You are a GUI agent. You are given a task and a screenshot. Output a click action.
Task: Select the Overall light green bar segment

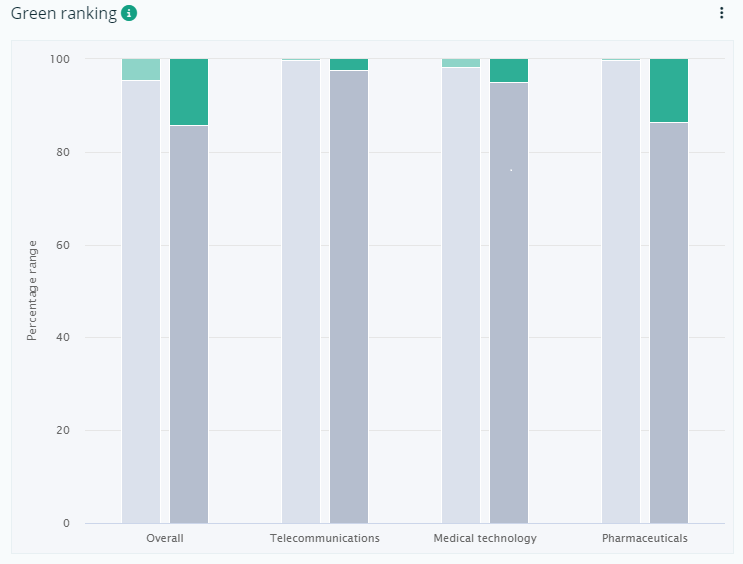coord(141,70)
